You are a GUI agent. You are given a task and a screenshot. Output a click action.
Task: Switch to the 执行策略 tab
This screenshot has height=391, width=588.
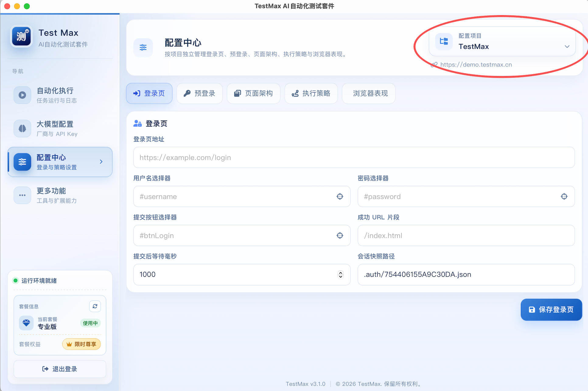[x=311, y=93]
